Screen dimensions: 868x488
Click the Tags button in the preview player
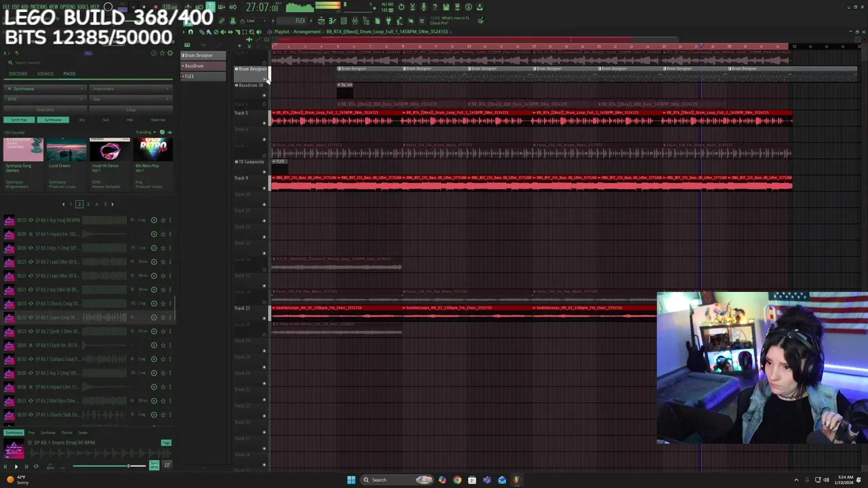point(166,443)
